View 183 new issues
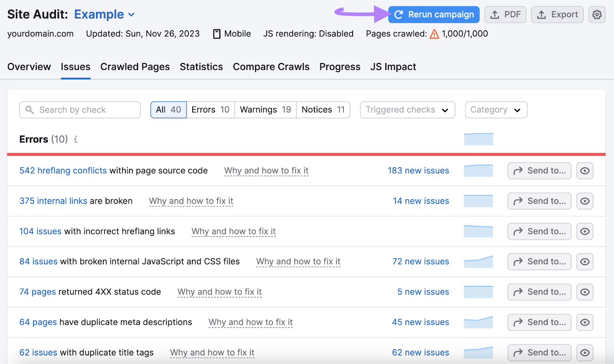614x364 pixels. 418,171
